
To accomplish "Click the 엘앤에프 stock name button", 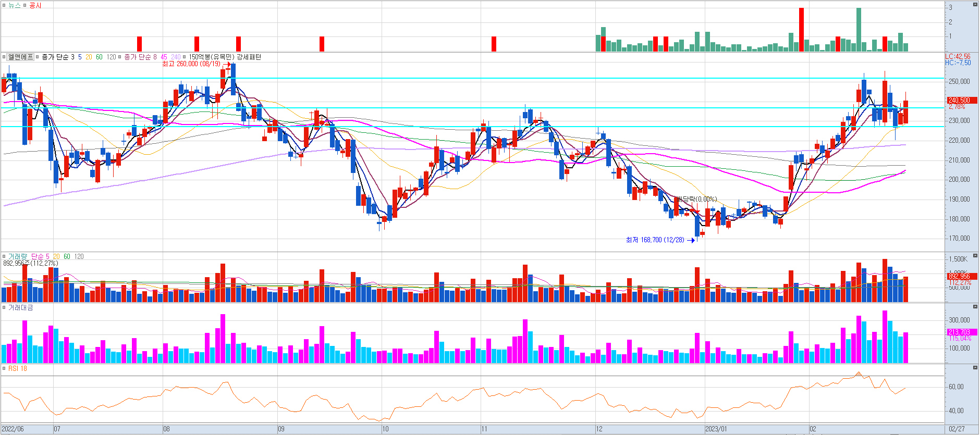I will tap(21, 57).
